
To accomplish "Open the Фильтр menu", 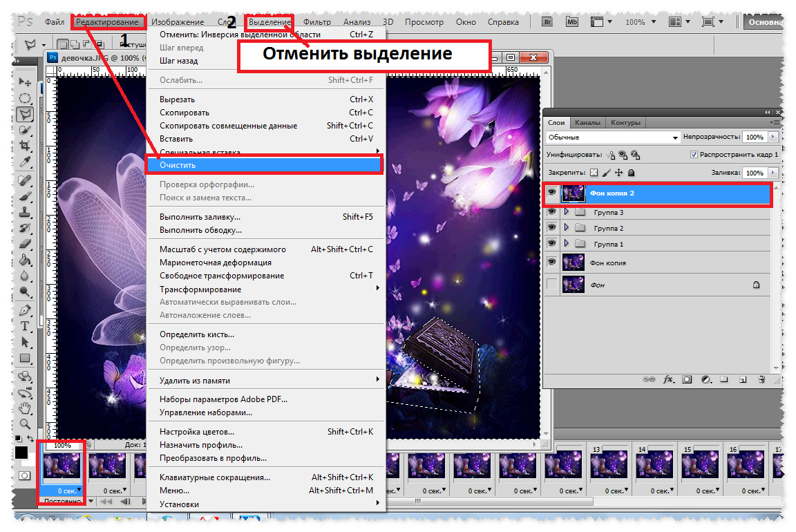I will [x=316, y=22].
